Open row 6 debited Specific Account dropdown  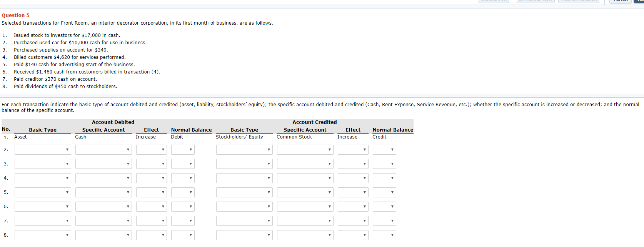coord(103,207)
